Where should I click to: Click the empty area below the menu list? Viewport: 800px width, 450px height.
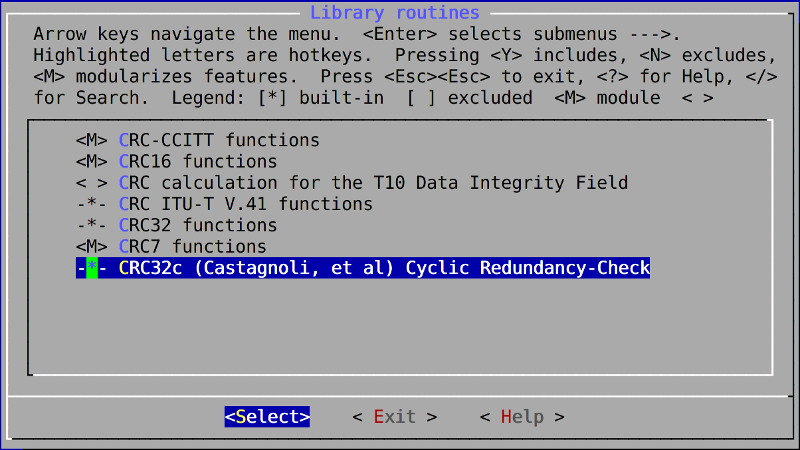click(x=400, y=327)
